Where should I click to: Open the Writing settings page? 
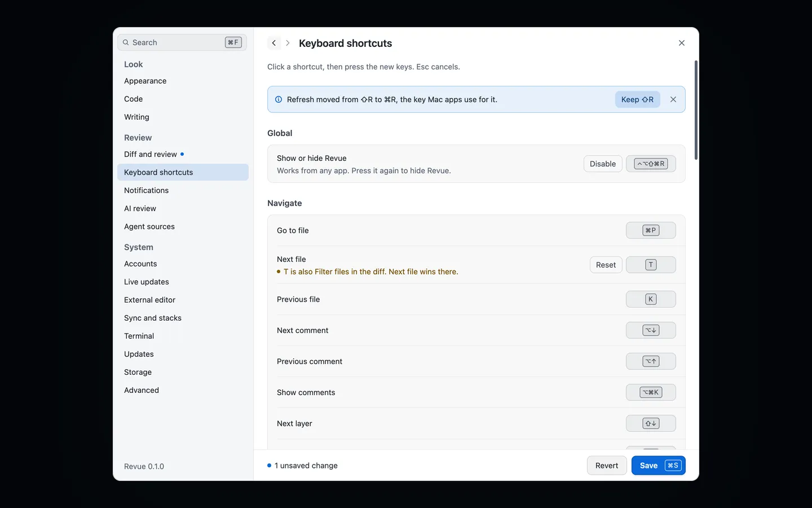pos(183,117)
